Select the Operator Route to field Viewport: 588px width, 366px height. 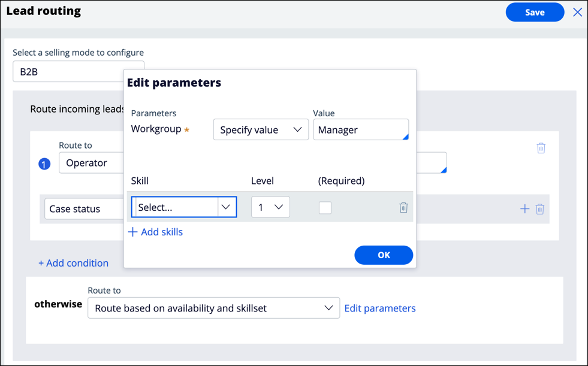pos(90,163)
